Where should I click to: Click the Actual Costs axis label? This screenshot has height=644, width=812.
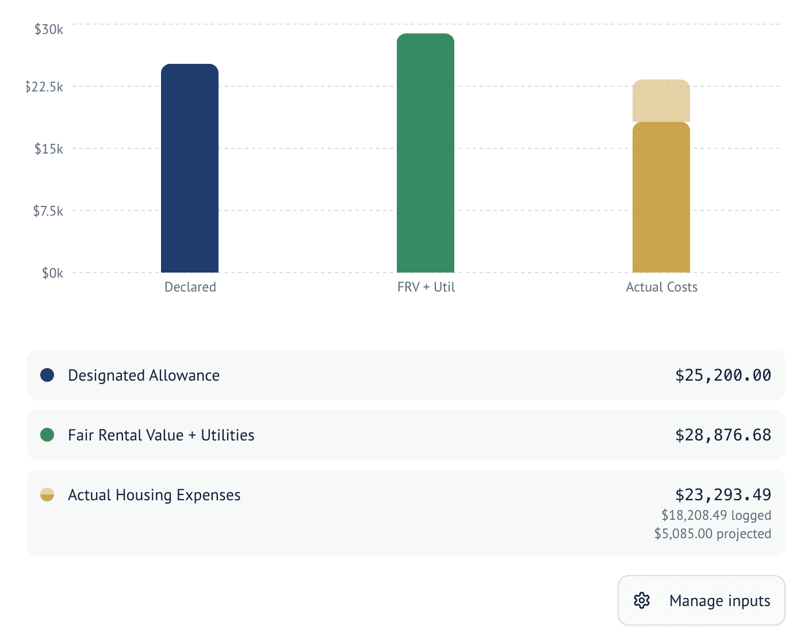pos(662,287)
